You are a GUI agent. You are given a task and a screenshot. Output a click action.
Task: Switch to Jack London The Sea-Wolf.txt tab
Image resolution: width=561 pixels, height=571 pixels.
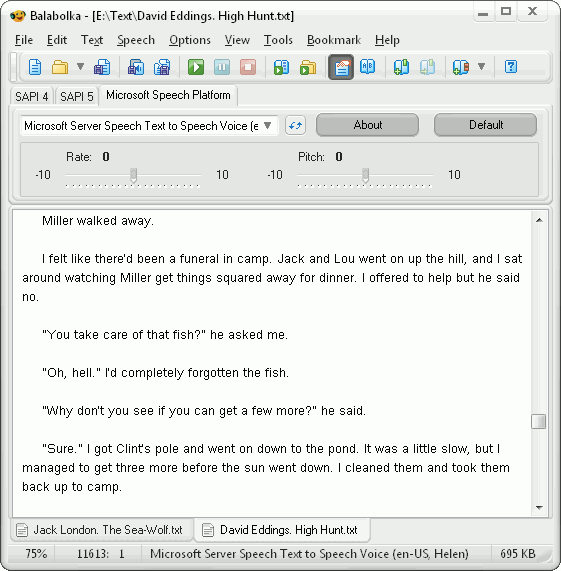pyautogui.click(x=101, y=530)
